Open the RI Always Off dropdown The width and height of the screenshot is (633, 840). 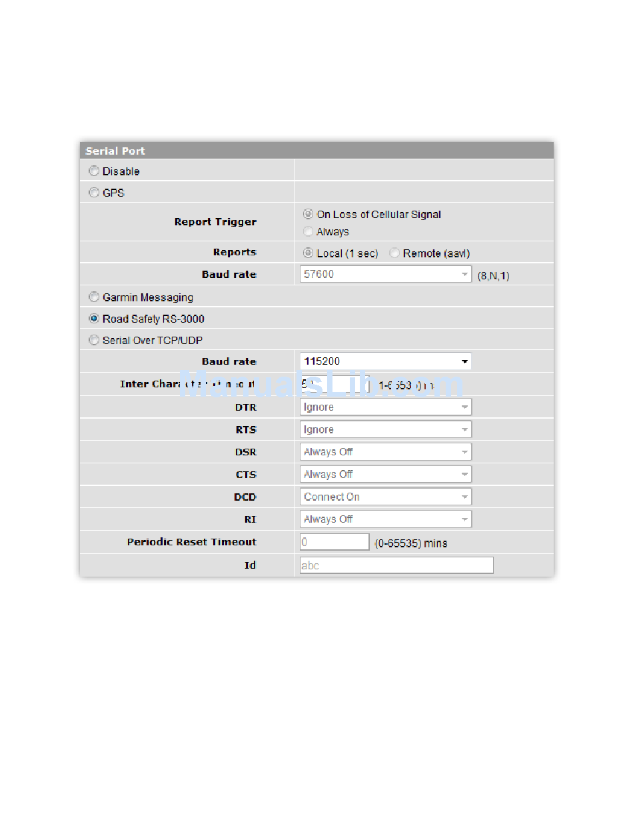click(x=385, y=519)
